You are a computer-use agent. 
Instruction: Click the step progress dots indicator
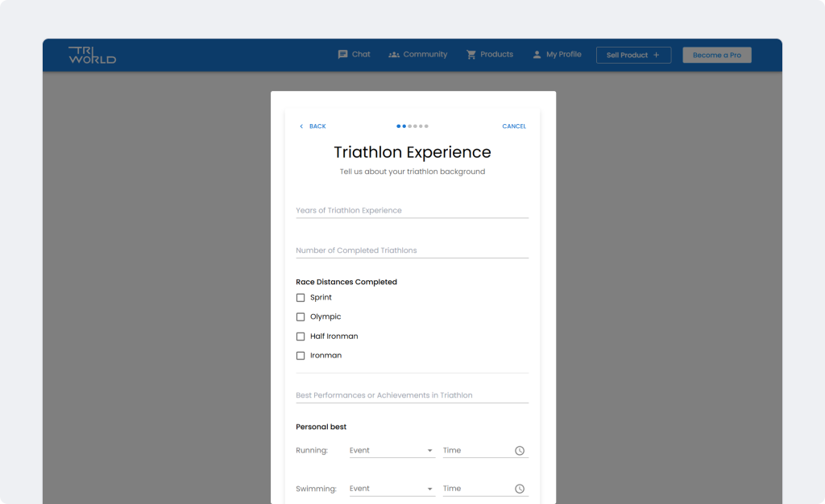point(412,126)
